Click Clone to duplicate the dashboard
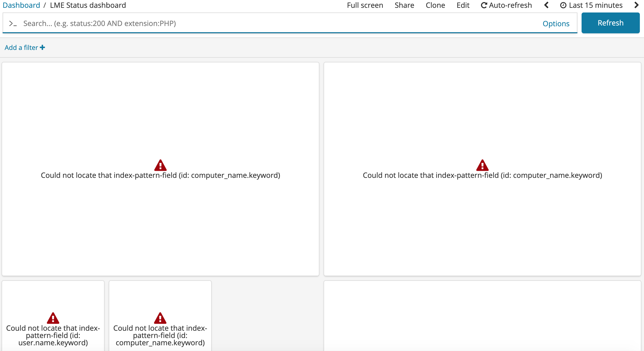The width and height of the screenshot is (644, 351). click(x=435, y=5)
